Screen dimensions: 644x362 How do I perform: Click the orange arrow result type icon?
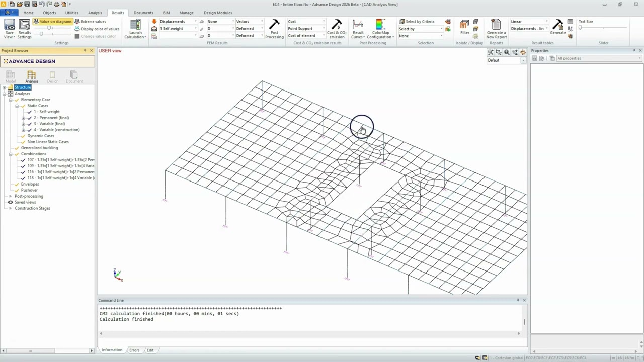(154, 22)
